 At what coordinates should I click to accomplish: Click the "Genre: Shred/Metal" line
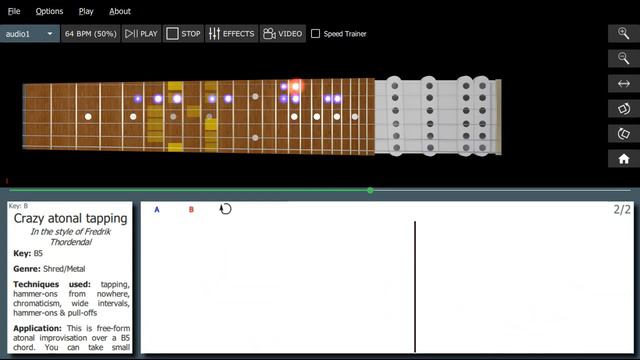click(49, 269)
